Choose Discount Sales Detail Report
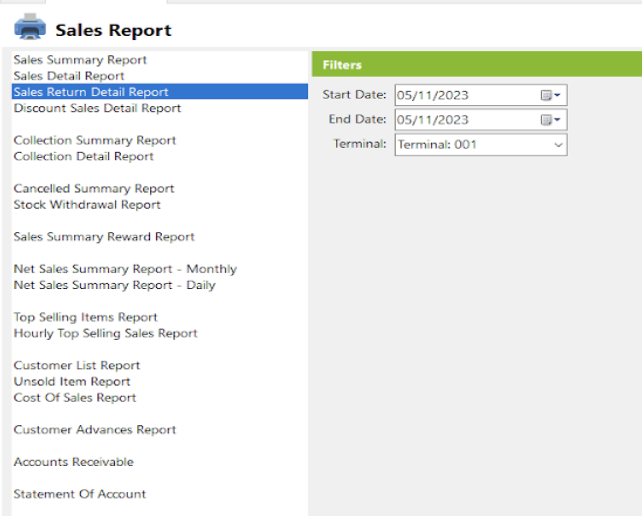 pyautogui.click(x=97, y=108)
